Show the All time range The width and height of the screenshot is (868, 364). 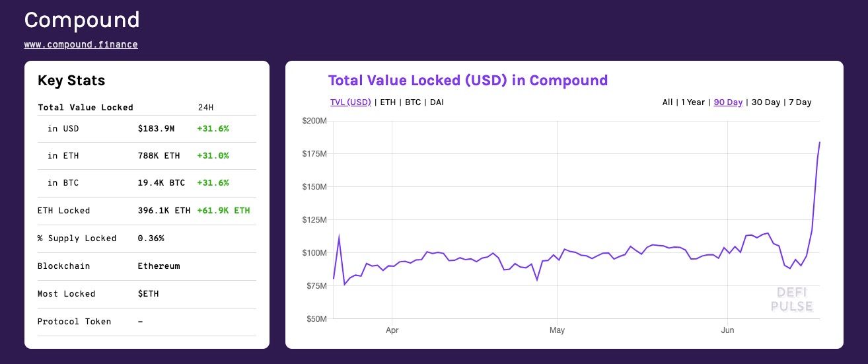point(667,102)
